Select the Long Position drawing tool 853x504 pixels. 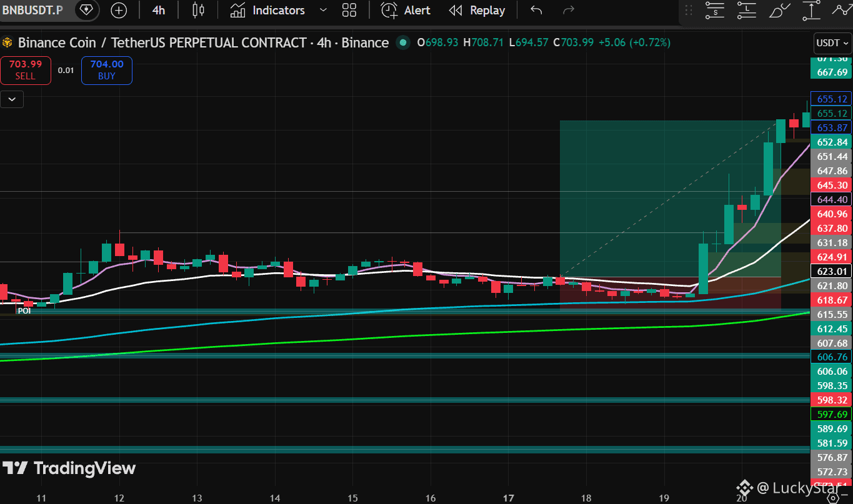pos(746,10)
